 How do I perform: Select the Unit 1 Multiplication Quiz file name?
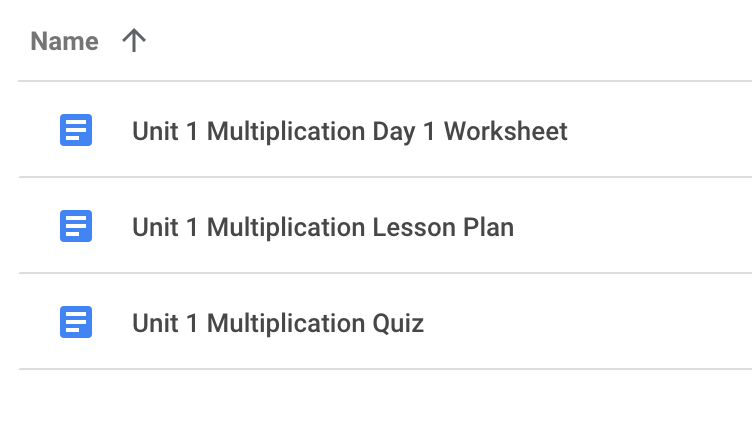click(277, 323)
